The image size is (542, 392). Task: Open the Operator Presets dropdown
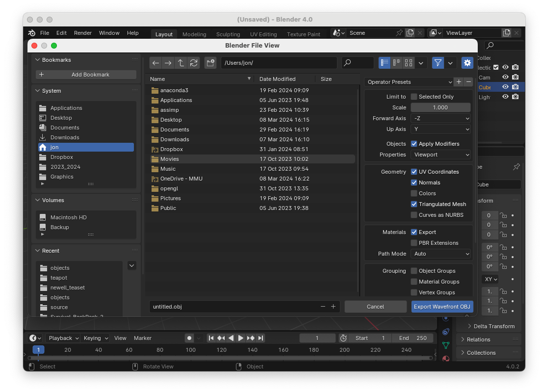pyautogui.click(x=409, y=82)
